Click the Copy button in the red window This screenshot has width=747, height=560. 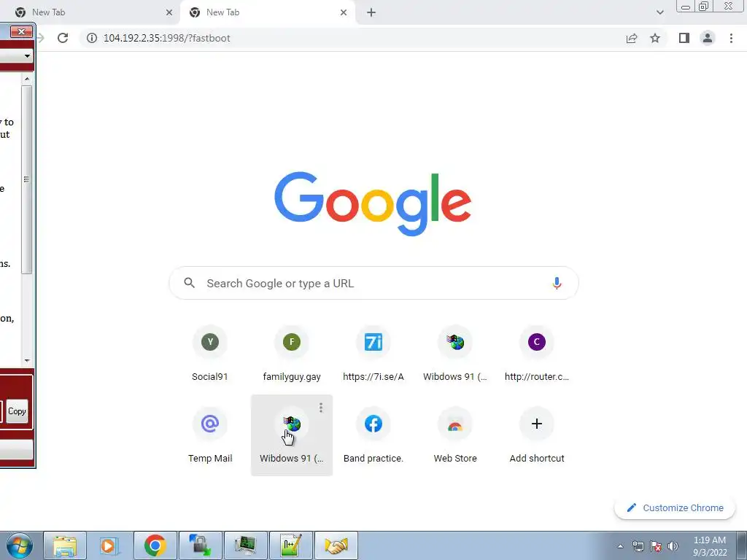18,411
